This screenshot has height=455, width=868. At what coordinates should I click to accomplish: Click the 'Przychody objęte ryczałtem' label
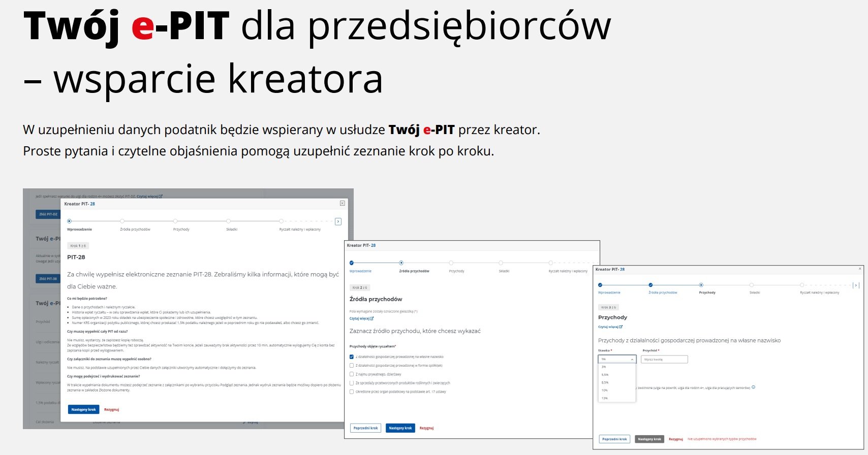click(373, 346)
